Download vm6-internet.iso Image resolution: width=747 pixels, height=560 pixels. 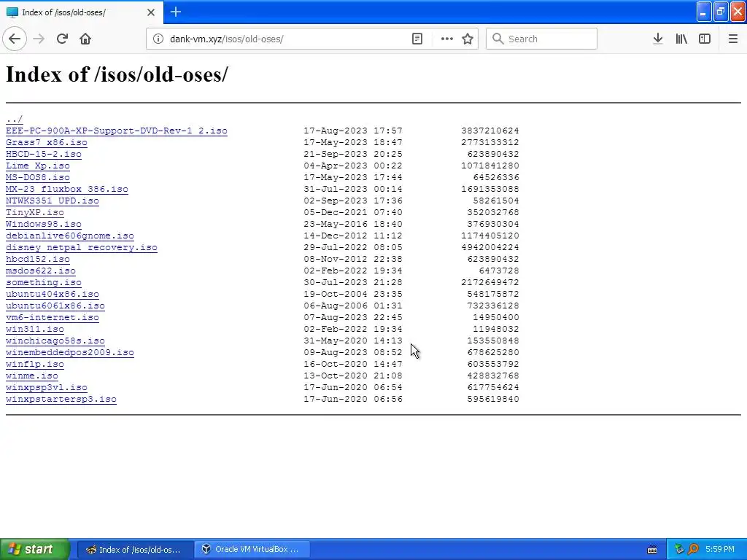coord(53,317)
